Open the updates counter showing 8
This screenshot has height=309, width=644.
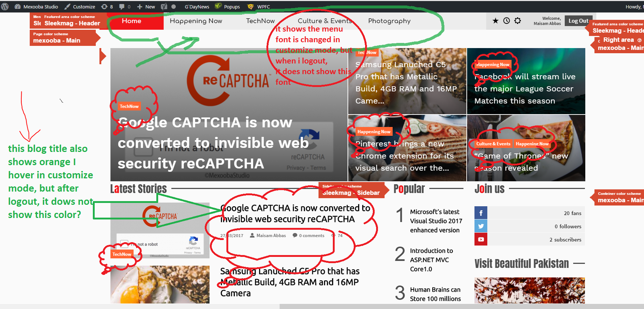[x=107, y=7]
